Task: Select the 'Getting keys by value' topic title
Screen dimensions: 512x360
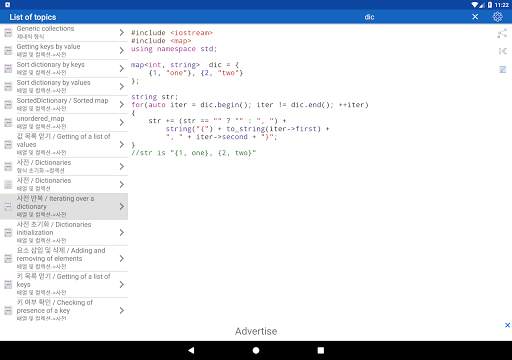Action: click(x=48, y=47)
